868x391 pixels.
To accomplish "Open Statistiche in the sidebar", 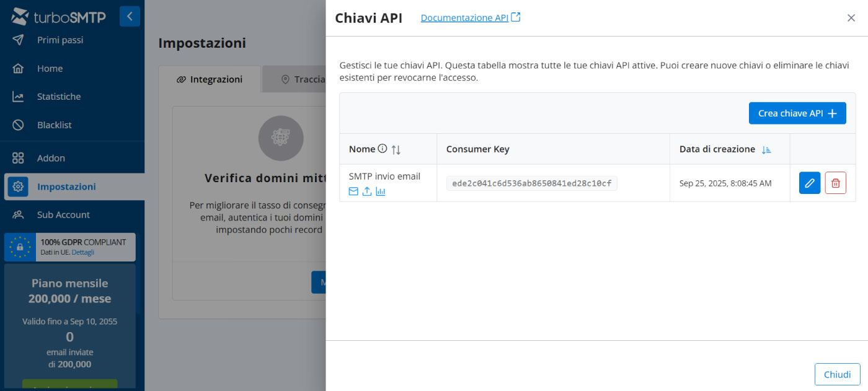I will click(59, 97).
